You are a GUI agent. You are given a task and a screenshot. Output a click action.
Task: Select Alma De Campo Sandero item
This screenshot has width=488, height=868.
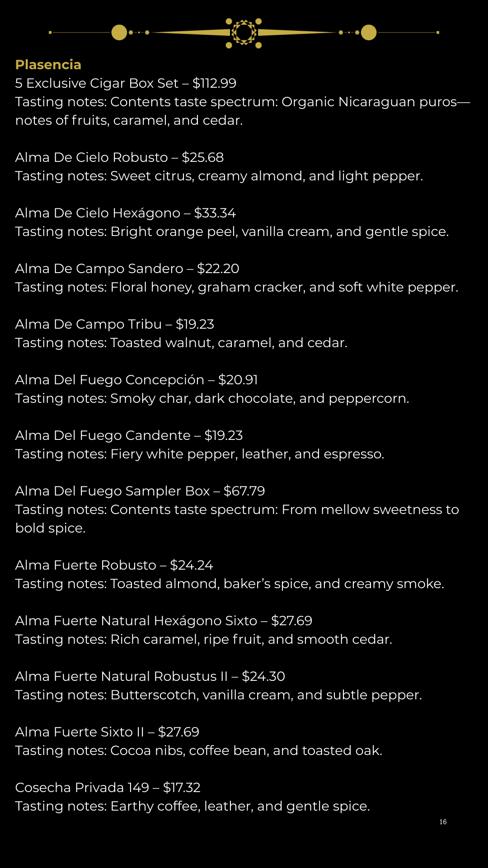(127, 269)
